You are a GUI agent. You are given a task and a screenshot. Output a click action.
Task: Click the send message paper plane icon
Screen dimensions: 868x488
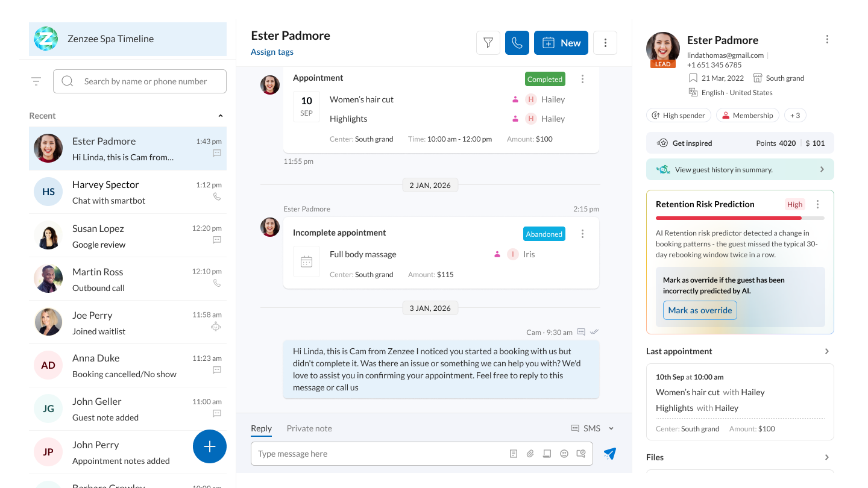click(609, 454)
